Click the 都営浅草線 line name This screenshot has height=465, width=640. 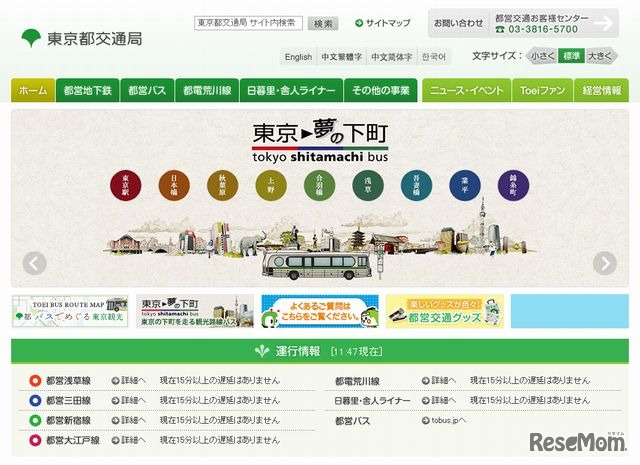pyautogui.click(x=68, y=380)
